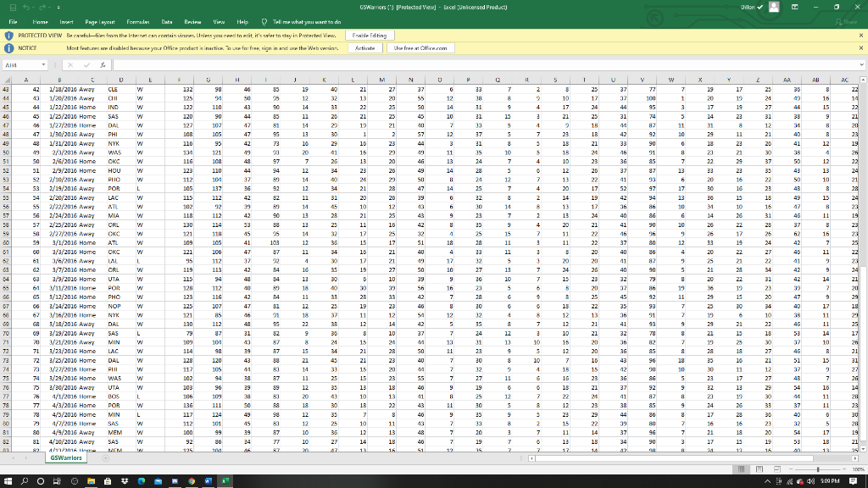Click the Tell me lightbulb icon
The height and width of the screenshot is (488, 868).
(264, 22)
